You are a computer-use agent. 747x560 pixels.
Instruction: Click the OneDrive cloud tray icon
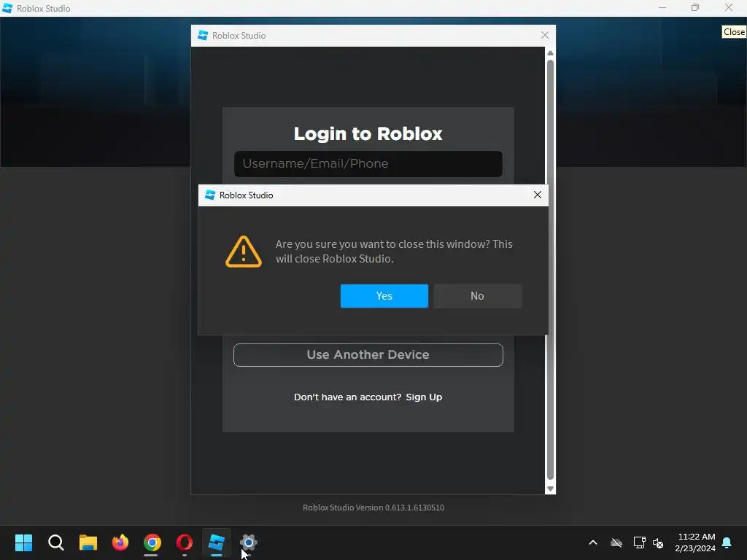[x=616, y=542]
